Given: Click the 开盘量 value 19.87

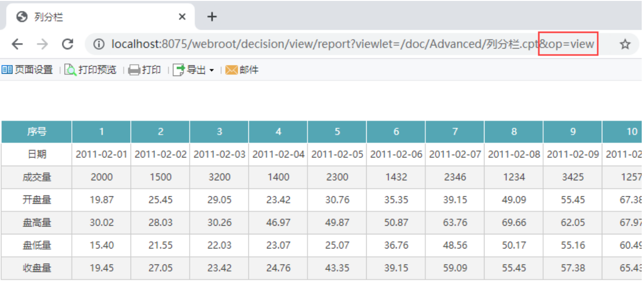Looking at the screenshot, I should (x=101, y=200).
